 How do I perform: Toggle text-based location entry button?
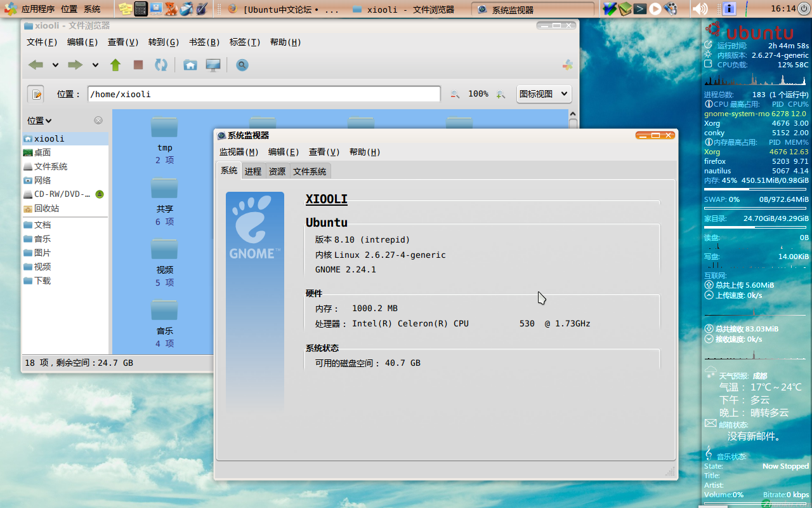click(36, 94)
